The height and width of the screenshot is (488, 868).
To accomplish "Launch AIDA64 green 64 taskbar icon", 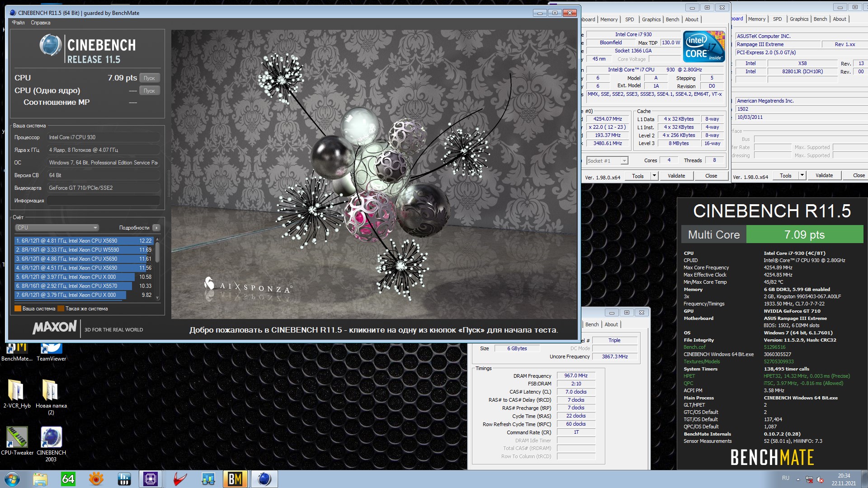I will click(x=68, y=479).
